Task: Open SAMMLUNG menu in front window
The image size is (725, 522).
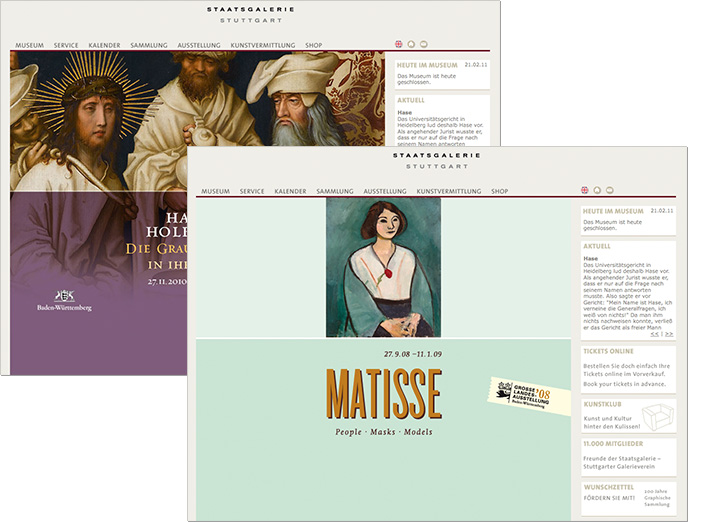Action: 335,191
